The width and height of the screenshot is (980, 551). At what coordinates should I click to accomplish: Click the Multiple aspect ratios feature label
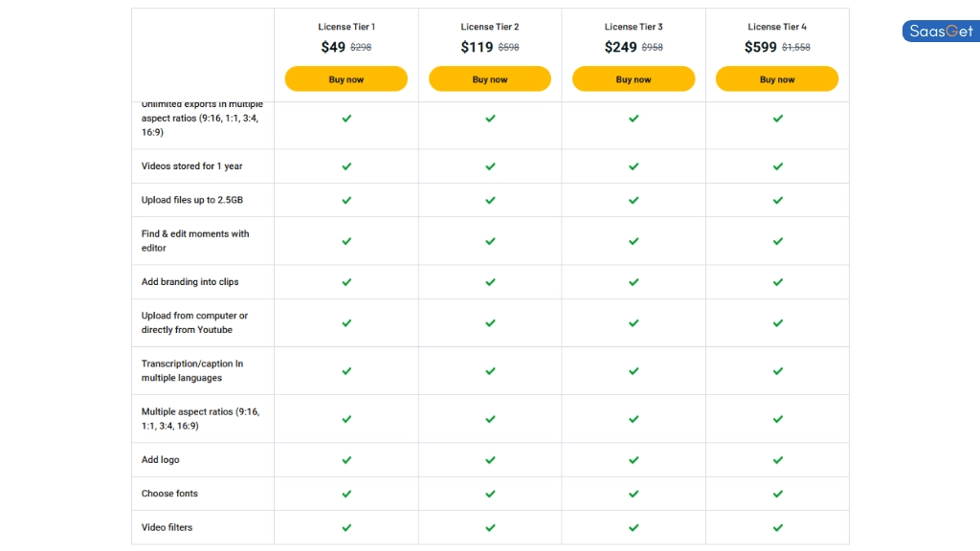pyautogui.click(x=200, y=419)
